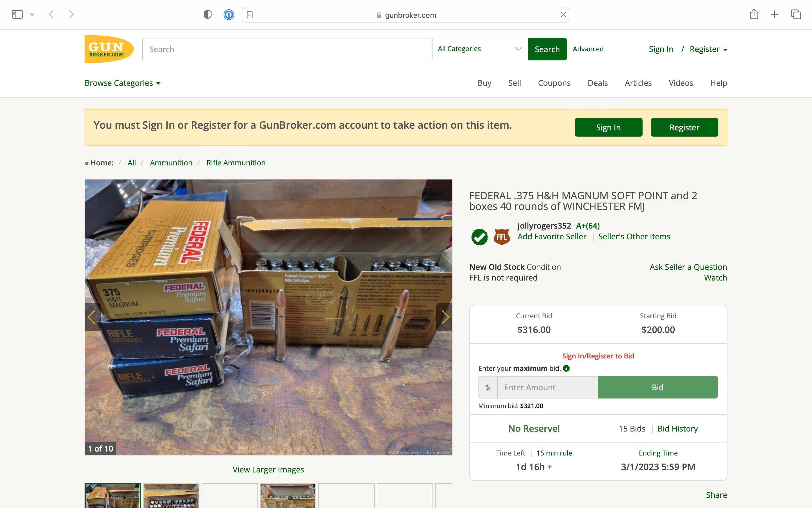Click Add Favorite Seller
Image resolution: width=812 pixels, height=508 pixels.
coord(551,237)
